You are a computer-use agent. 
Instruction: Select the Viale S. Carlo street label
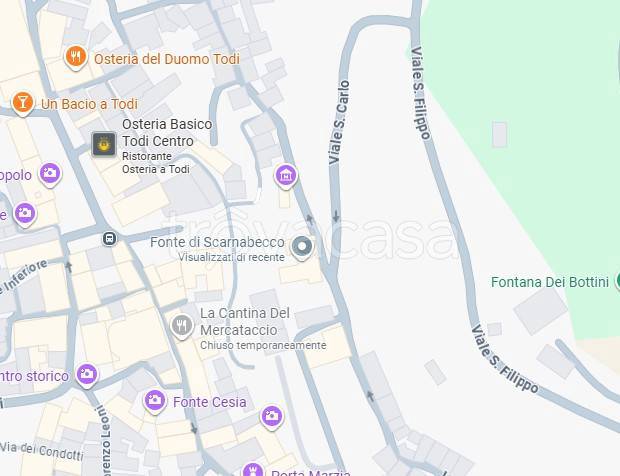click(339, 123)
